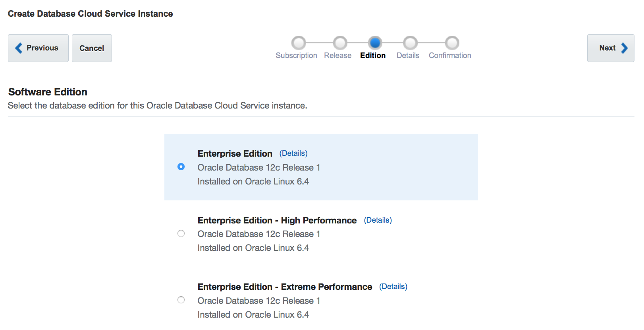Choose Enterprise Edition - Extreme Performance radio
644x330 pixels.
(x=181, y=300)
